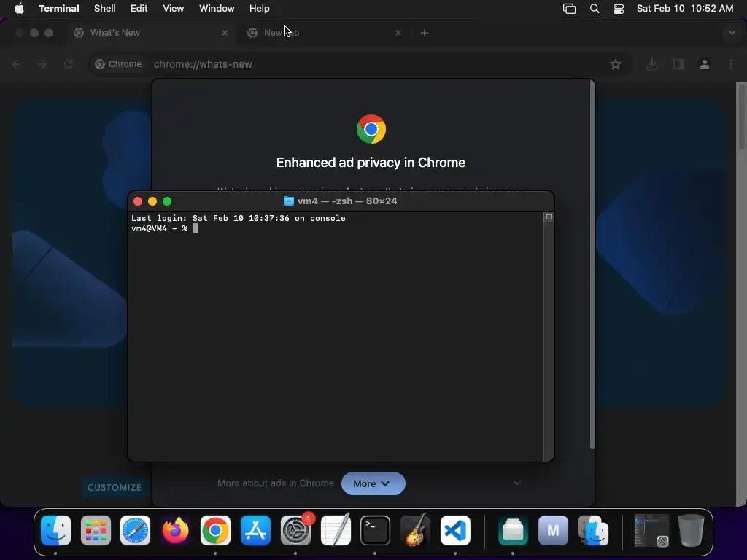
Task: Click Chrome back arrow
Action: tap(17, 64)
